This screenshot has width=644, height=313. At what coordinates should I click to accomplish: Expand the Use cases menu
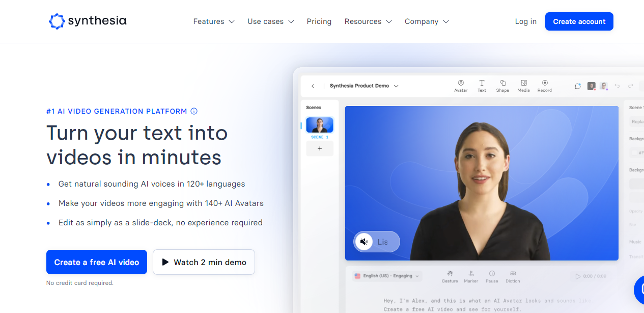tap(271, 21)
